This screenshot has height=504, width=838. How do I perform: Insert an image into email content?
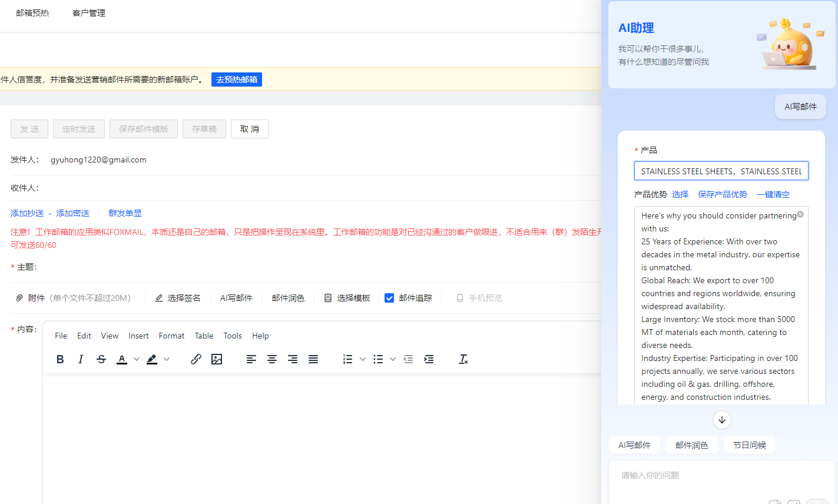(217, 359)
